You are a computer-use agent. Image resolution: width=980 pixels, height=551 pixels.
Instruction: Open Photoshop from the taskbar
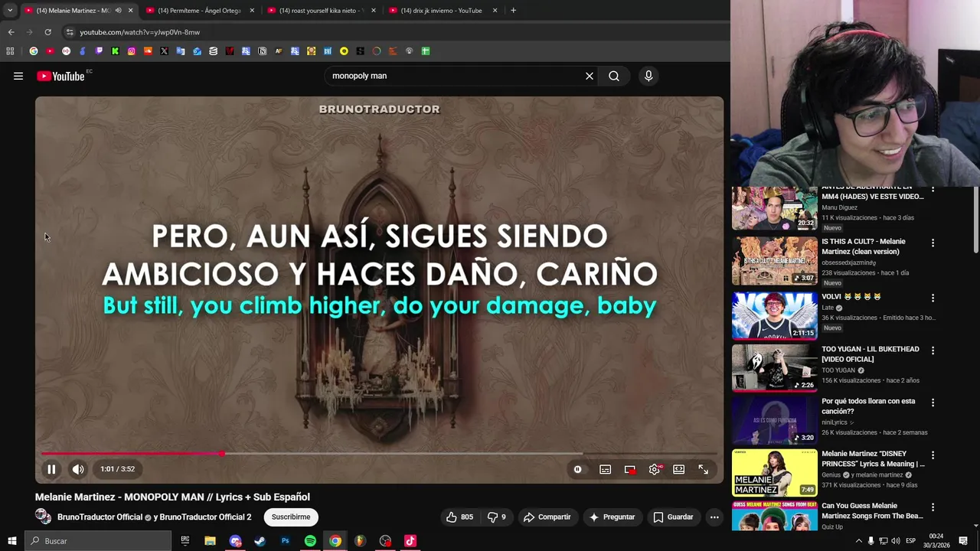tap(285, 541)
